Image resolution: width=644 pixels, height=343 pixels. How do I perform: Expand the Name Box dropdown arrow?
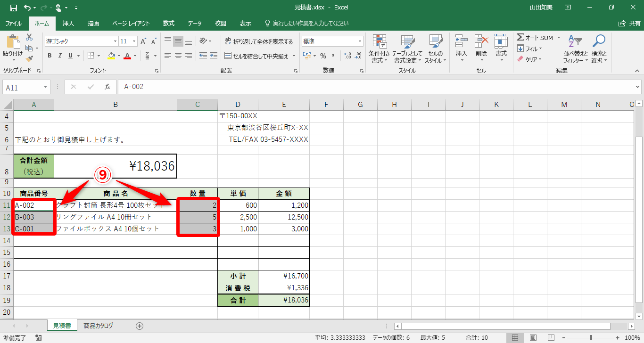click(x=46, y=87)
